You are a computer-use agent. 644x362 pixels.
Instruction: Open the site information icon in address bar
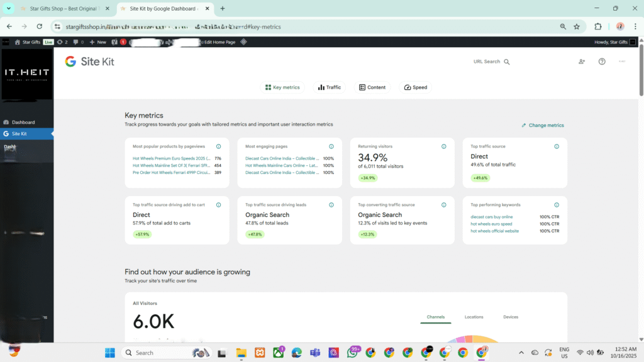tap(57, 26)
